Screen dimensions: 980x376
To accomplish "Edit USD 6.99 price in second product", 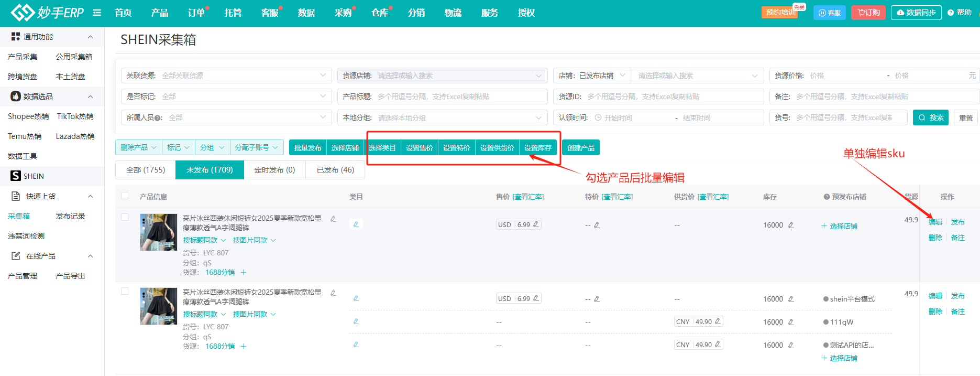I will click(536, 298).
